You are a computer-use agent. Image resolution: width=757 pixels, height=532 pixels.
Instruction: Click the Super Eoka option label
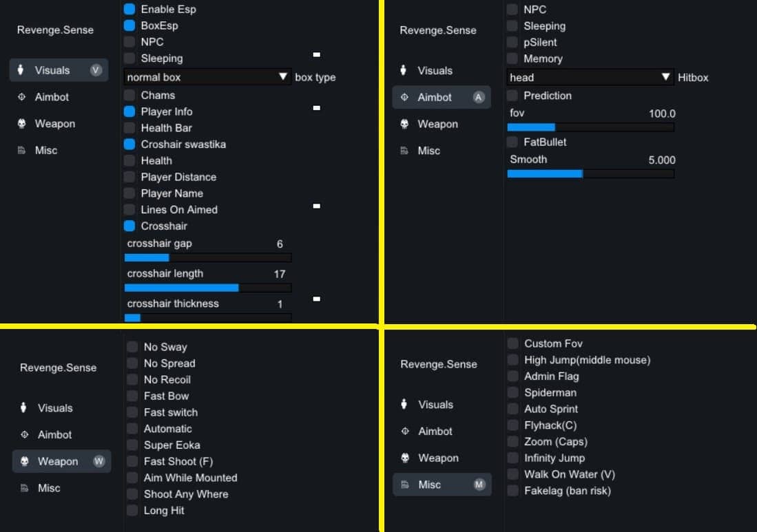click(x=172, y=445)
